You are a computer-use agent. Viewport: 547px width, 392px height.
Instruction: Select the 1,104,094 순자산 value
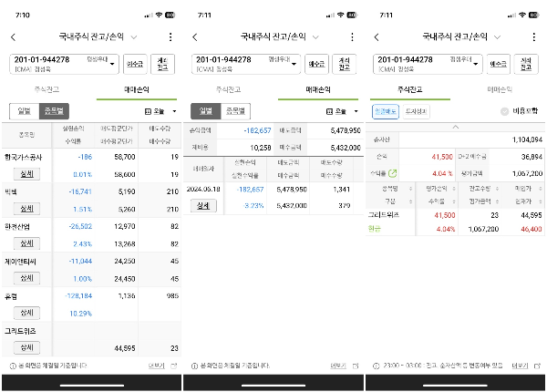[x=527, y=139]
